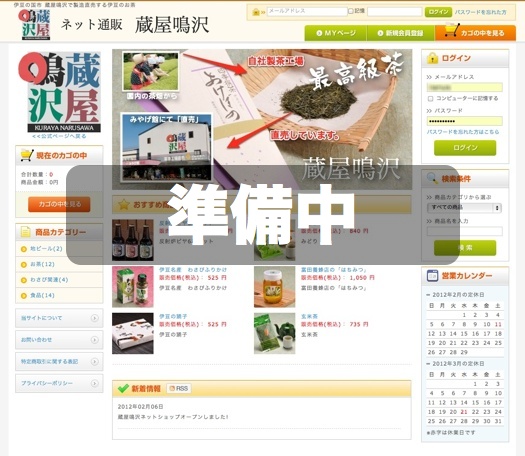This screenshot has height=456, width=525.
Task: Open 特定商取引に関する表記 page
Action: [59, 362]
